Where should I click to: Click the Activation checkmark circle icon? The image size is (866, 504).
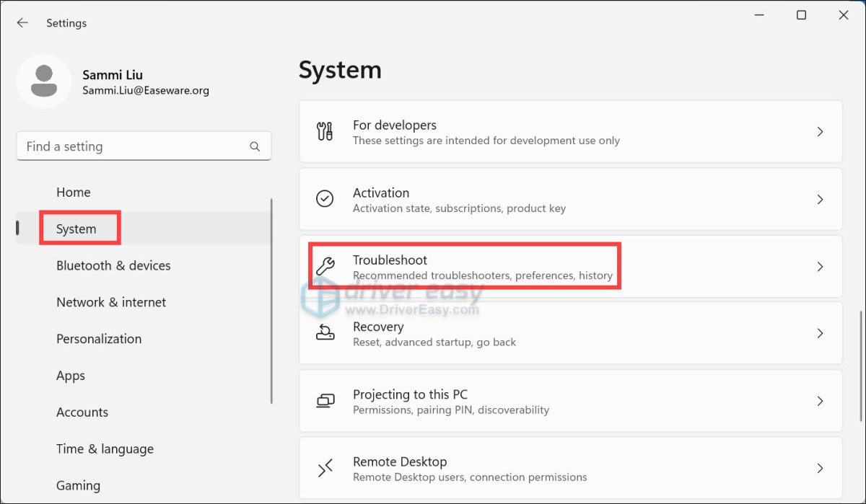(x=325, y=199)
